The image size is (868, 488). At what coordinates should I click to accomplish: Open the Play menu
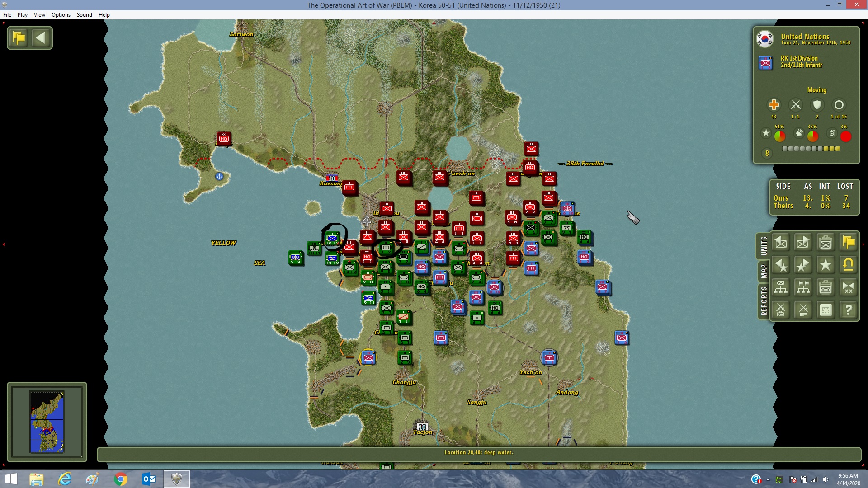(x=23, y=15)
